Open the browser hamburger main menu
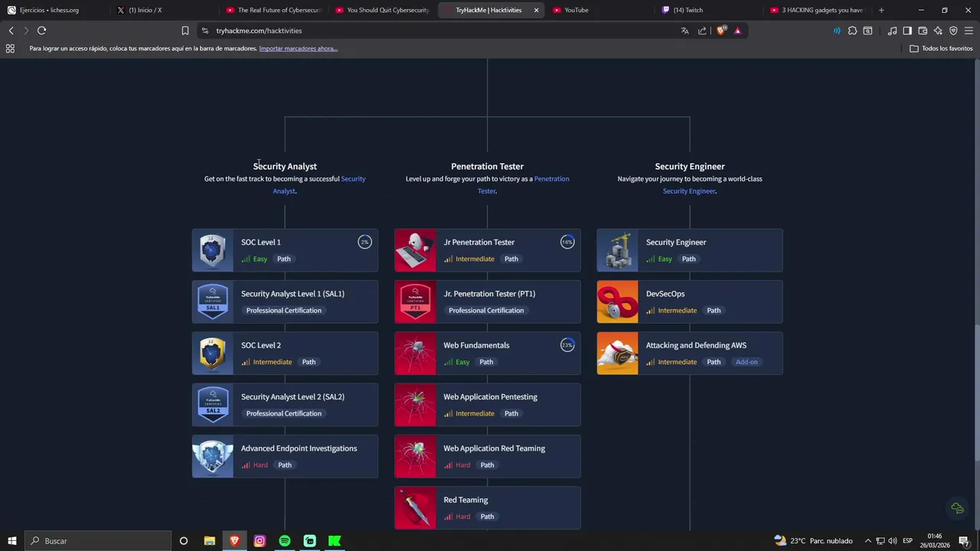Viewport: 980px width, 551px height. tap(969, 31)
